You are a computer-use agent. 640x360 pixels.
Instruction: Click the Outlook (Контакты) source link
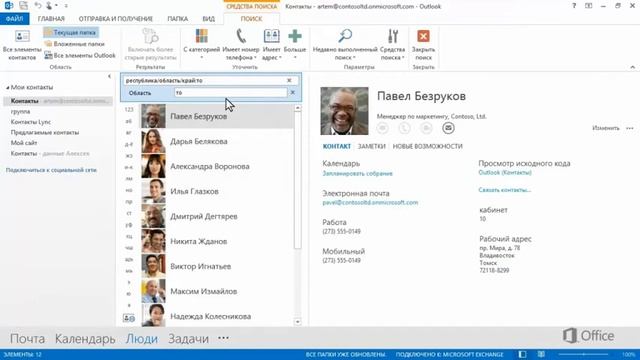tap(505, 173)
